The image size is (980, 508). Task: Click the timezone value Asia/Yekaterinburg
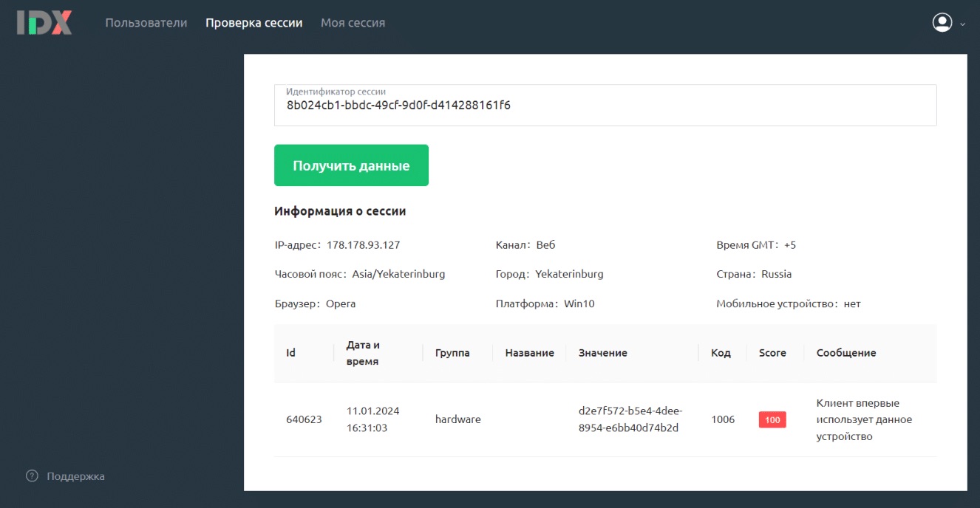pyautogui.click(x=398, y=274)
